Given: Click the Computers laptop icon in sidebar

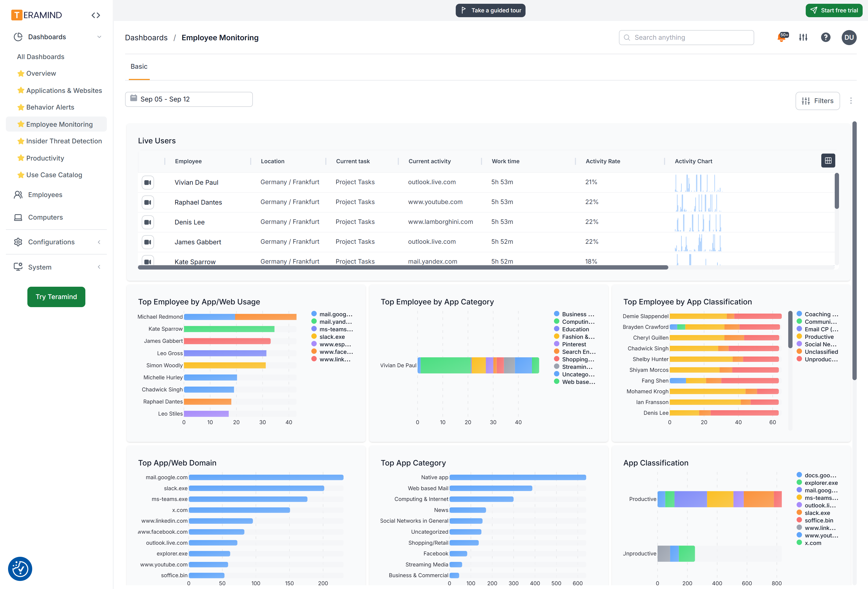Looking at the screenshot, I should click(x=18, y=217).
